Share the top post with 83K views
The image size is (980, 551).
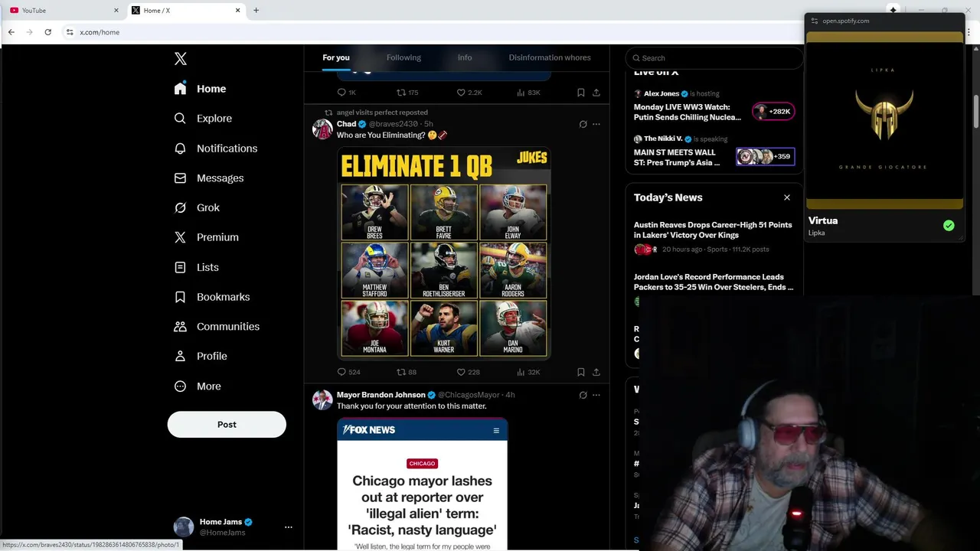point(596,93)
